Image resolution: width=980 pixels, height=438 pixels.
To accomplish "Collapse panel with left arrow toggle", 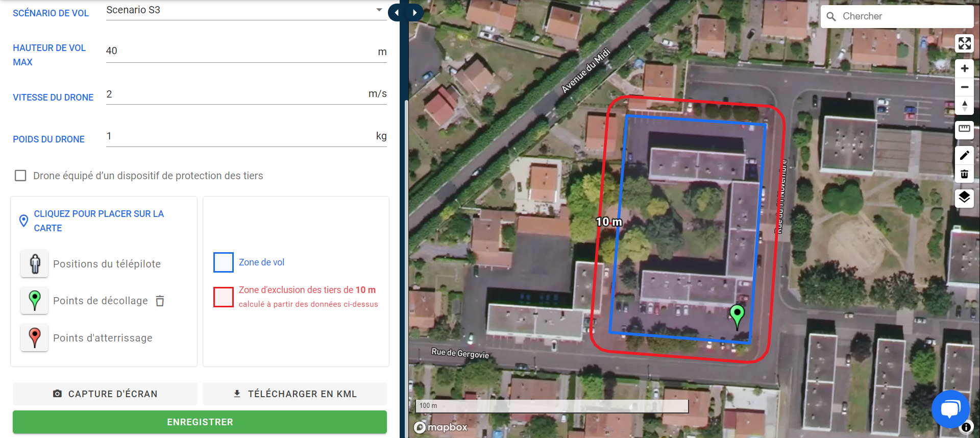I will 397,12.
